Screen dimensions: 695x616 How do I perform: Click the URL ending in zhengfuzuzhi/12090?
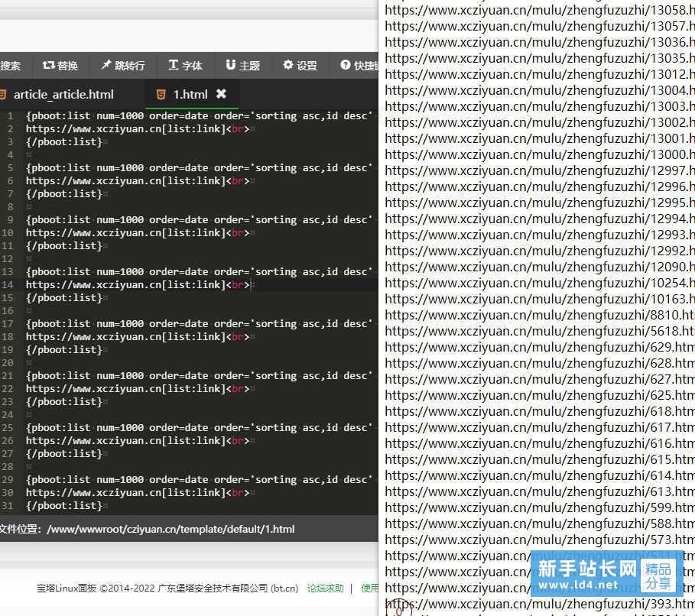point(540,267)
